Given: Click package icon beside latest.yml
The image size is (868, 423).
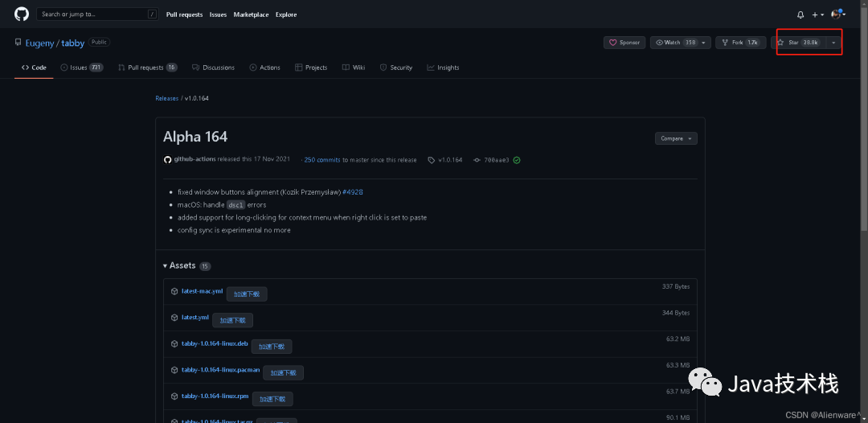Looking at the screenshot, I should click(174, 317).
